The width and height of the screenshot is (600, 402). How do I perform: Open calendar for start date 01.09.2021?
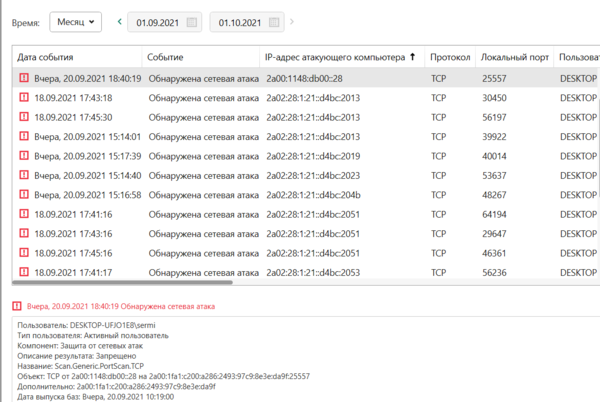193,21
